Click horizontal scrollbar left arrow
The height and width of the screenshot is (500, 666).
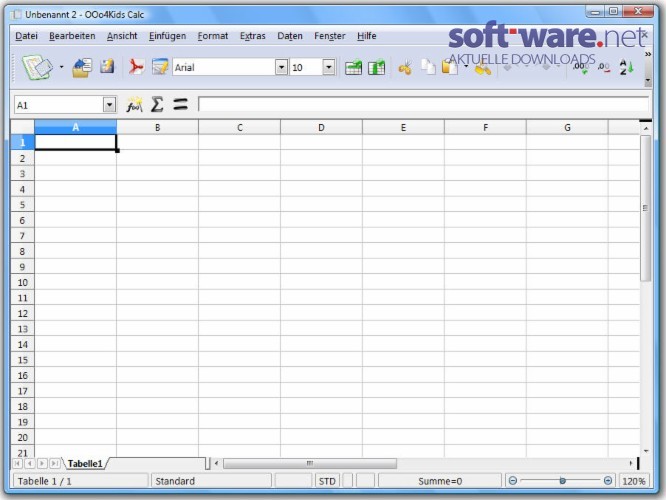(217, 463)
